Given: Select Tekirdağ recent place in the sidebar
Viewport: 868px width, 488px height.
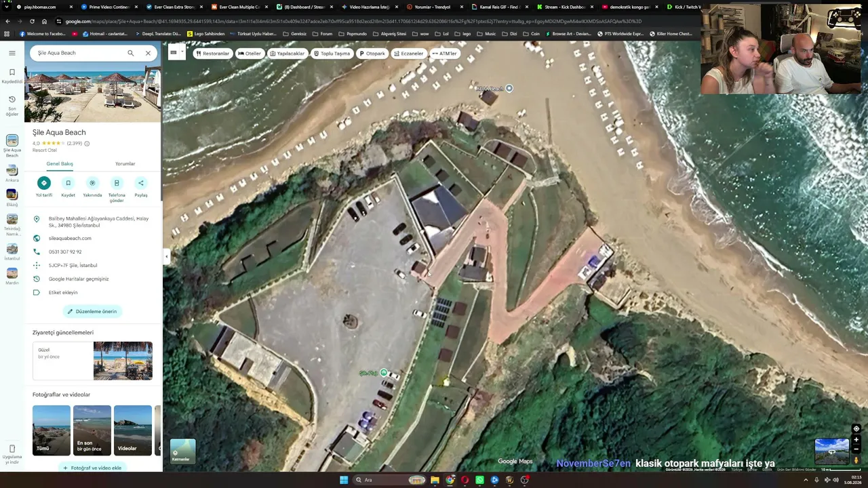Looking at the screenshot, I should pyautogui.click(x=12, y=225).
